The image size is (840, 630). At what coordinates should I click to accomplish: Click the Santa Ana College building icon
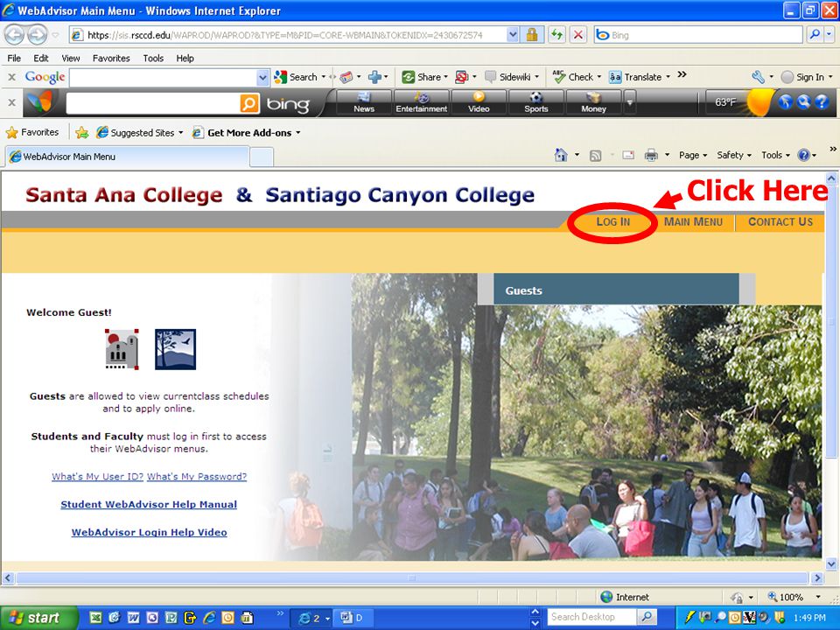tap(122, 349)
